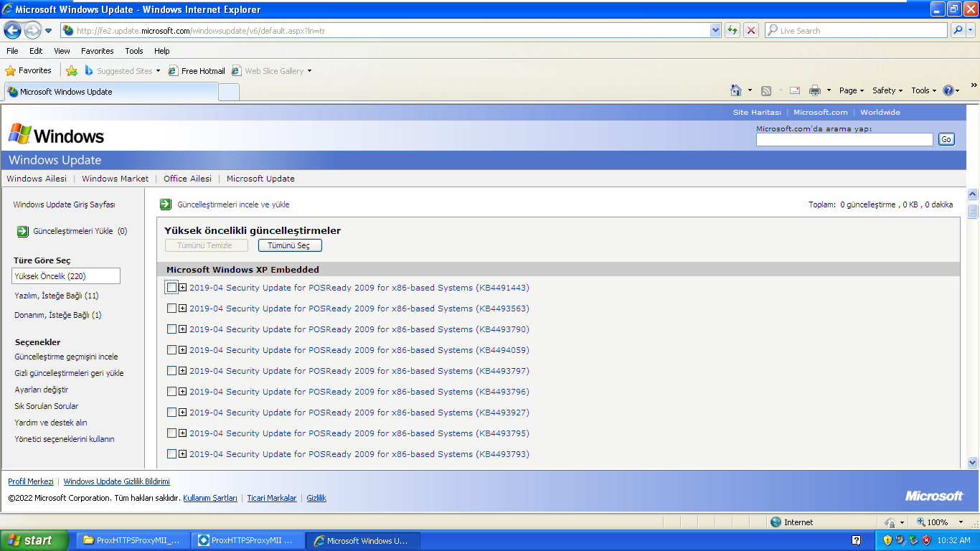Image resolution: width=980 pixels, height=551 pixels.
Task: Check the box for update KB4493795
Action: coord(171,433)
